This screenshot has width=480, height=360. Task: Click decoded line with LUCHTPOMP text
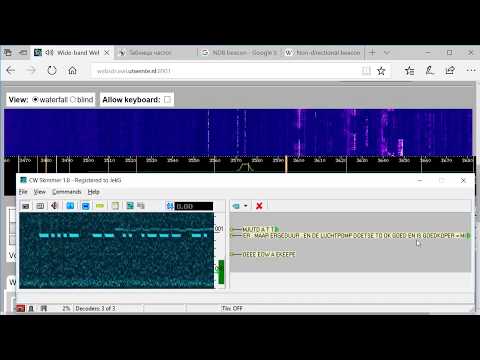(x=356, y=236)
